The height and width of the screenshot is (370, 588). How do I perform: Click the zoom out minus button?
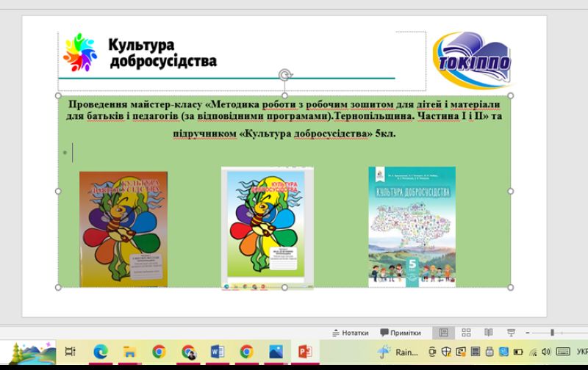(528, 333)
